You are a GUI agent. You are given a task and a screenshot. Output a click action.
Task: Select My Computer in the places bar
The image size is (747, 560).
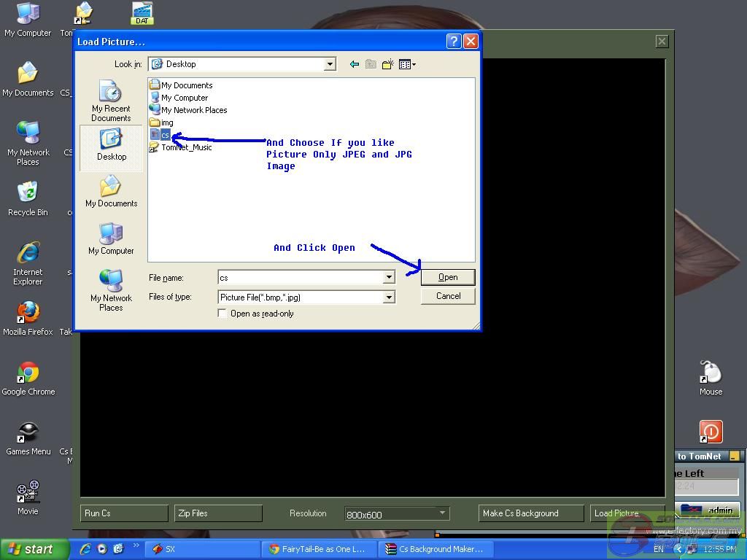coord(111,238)
